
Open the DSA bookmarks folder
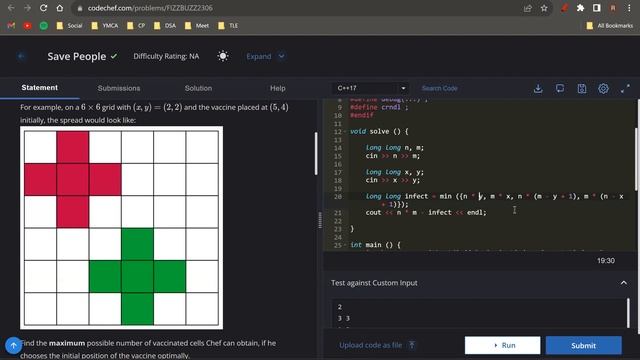click(164, 26)
